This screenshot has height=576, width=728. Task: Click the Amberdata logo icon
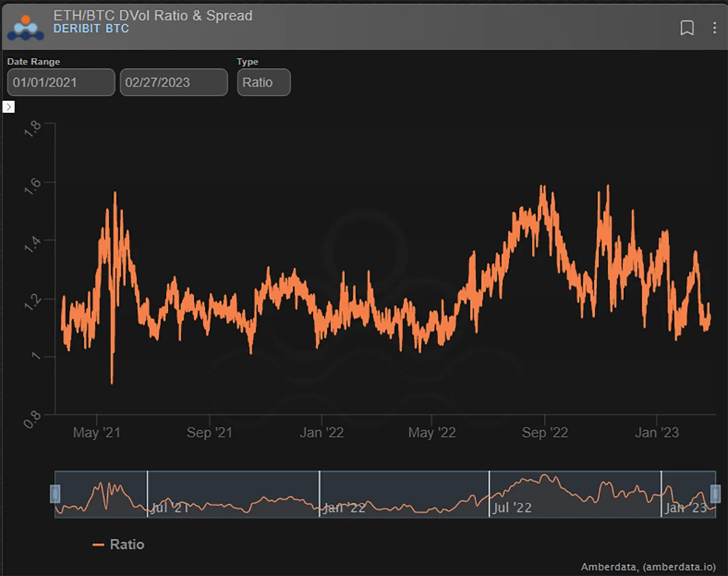25,28
